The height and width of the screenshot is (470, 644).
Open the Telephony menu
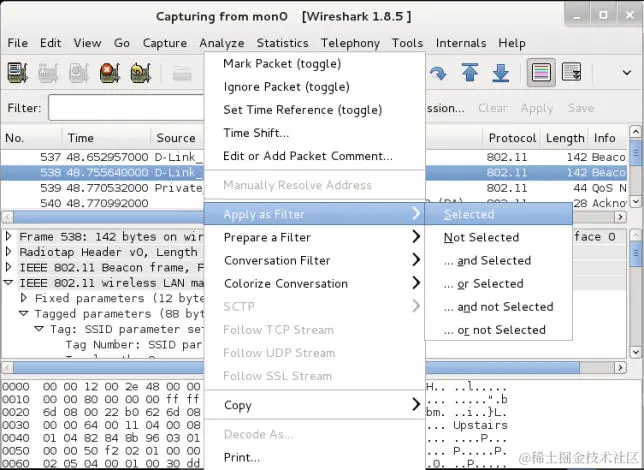350,43
